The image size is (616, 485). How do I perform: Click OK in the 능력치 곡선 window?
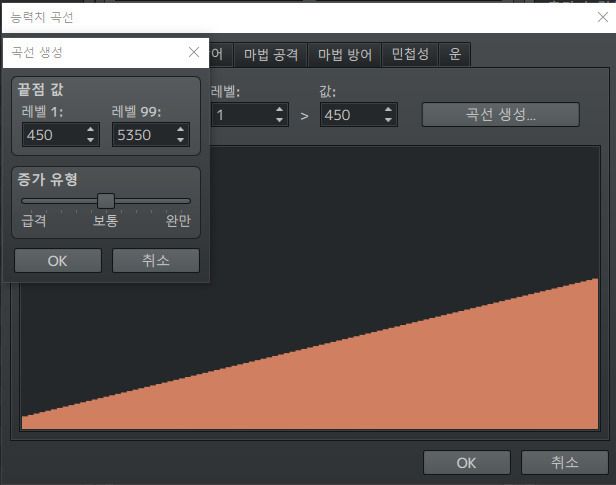[x=467, y=463]
